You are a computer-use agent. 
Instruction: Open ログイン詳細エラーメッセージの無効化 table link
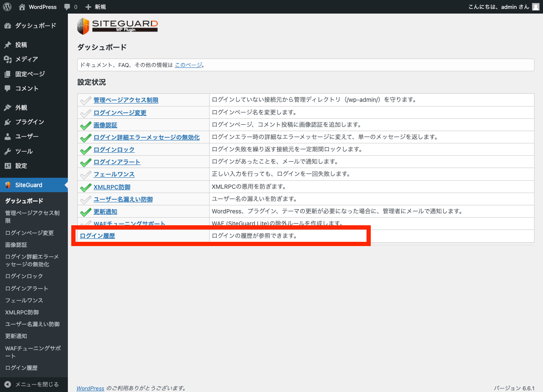point(147,137)
